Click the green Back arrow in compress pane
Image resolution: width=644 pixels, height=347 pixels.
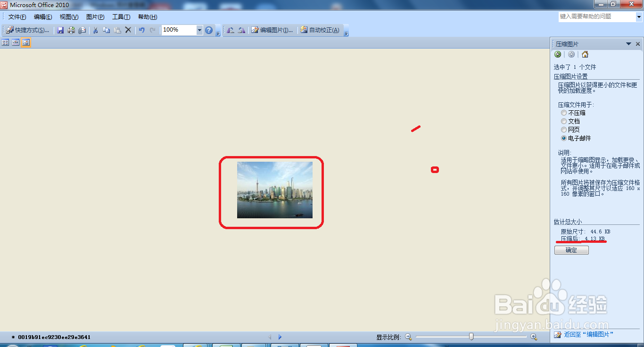pos(558,54)
